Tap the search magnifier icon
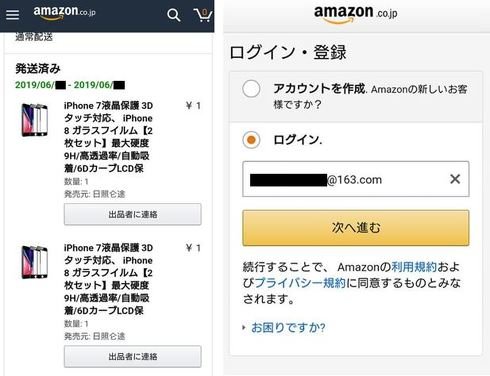 [173, 15]
